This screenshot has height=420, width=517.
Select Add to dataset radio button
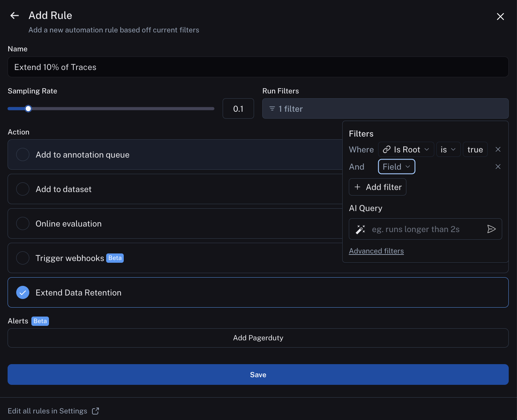click(x=23, y=189)
